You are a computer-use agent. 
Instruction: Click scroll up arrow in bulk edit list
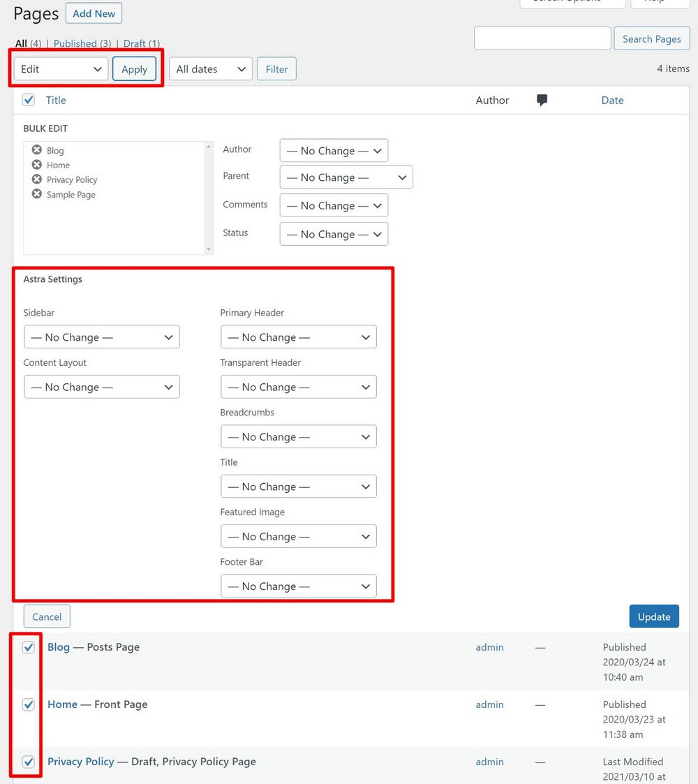point(209,147)
